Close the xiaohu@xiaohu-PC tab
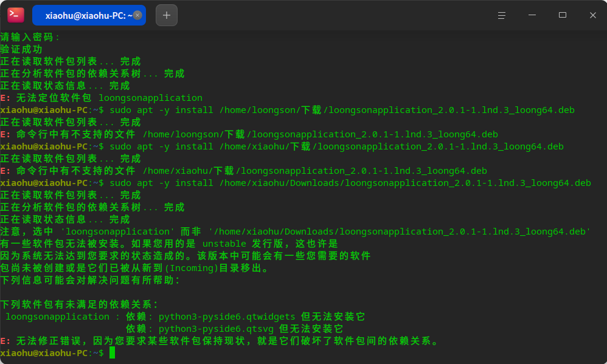Viewport: 607px width, 364px height. [x=137, y=15]
